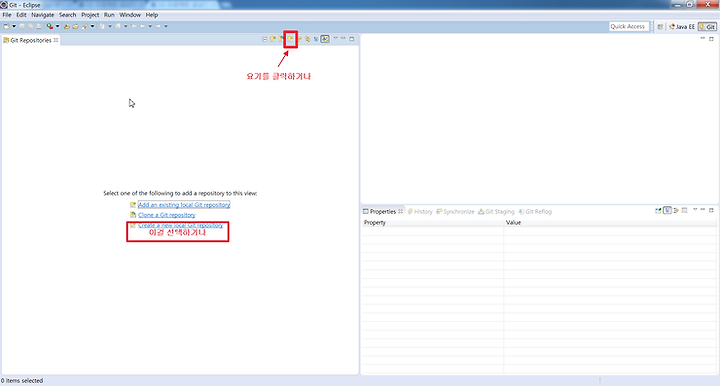Maximize the editor area

[711, 39]
